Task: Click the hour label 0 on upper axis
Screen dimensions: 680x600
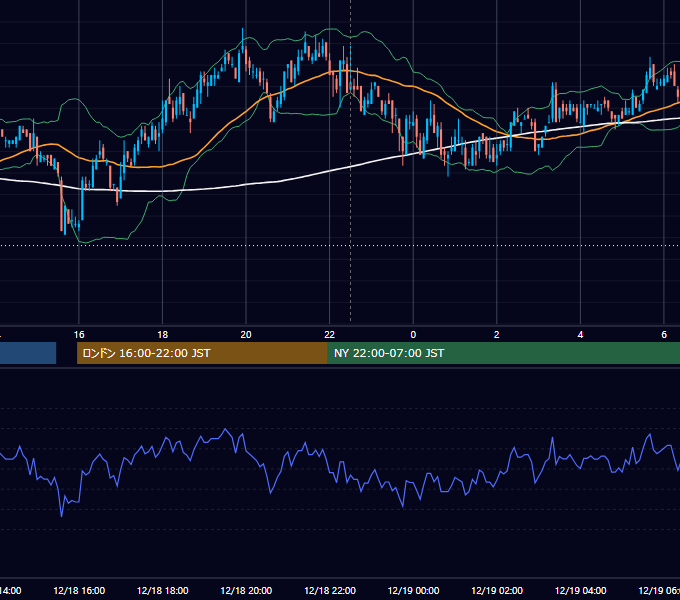Action: click(413, 334)
